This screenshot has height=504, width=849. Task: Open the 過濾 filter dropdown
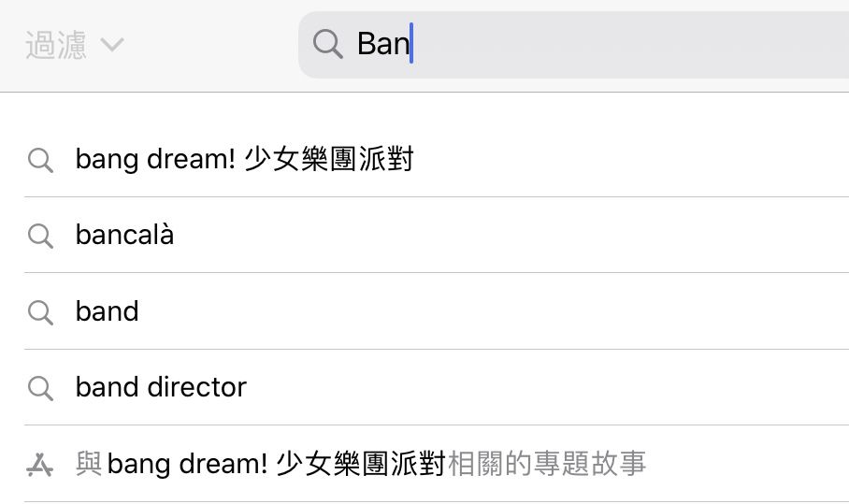click(x=56, y=45)
